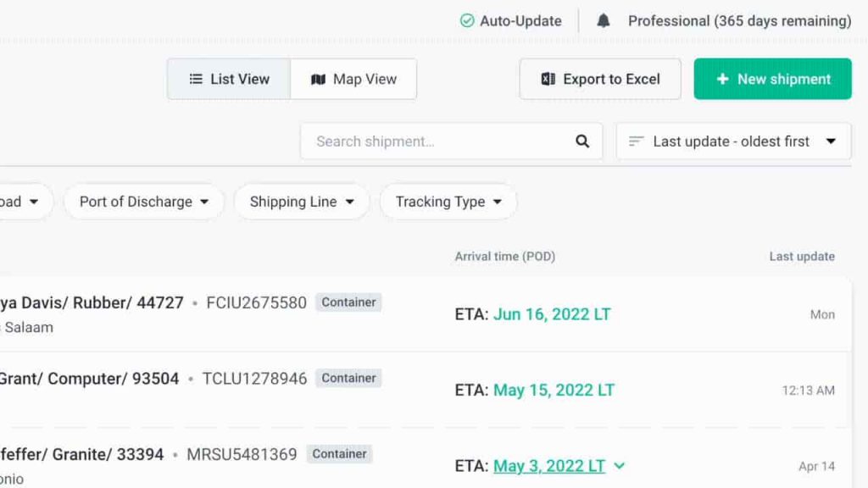This screenshot has height=488, width=868.
Task: Open the Port of Discharge filter
Action: (142, 202)
